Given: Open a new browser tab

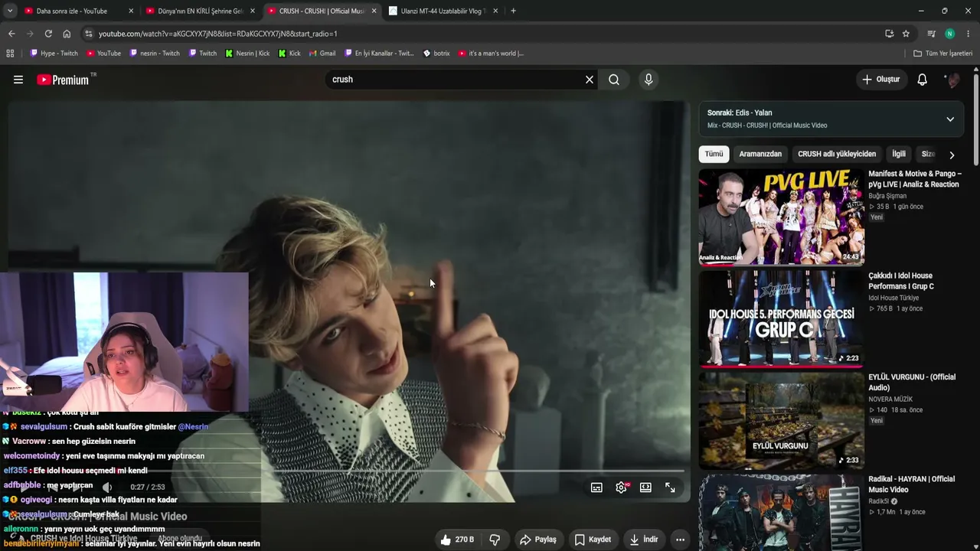Looking at the screenshot, I should coord(513,11).
